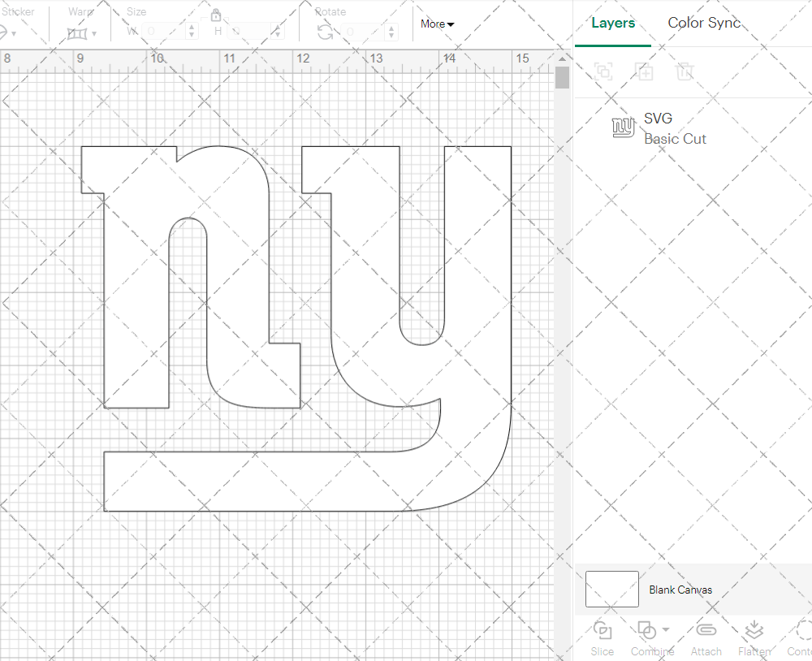Viewport: 812px width, 661px height.
Task: Click the Flatten icon
Action: pos(754,631)
